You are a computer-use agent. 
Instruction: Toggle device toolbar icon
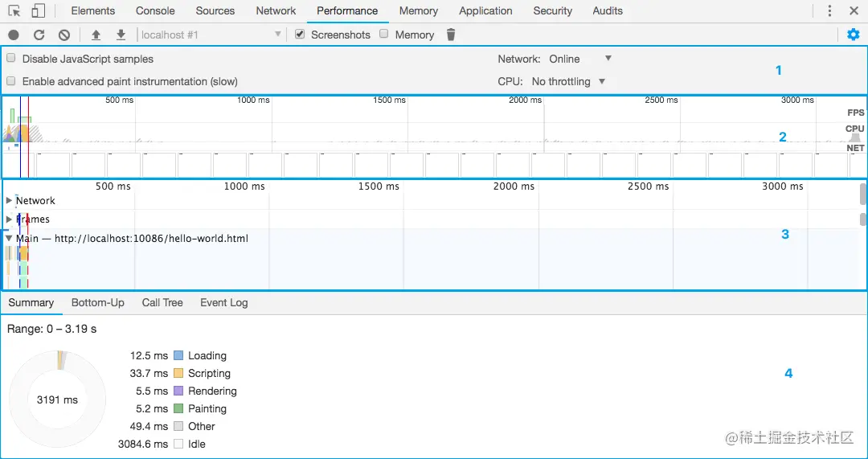tap(38, 10)
